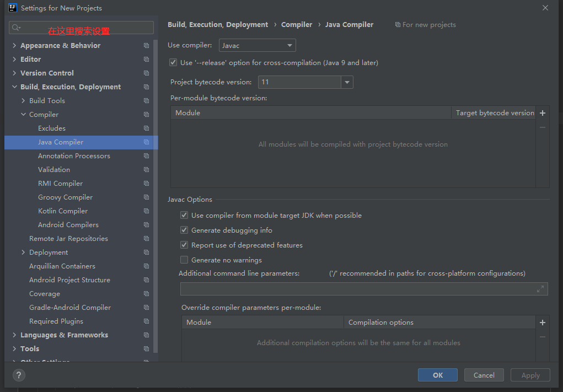Open the Kotlin Compiler settings page
This screenshot has width=563, height=392.
(63, 211)
